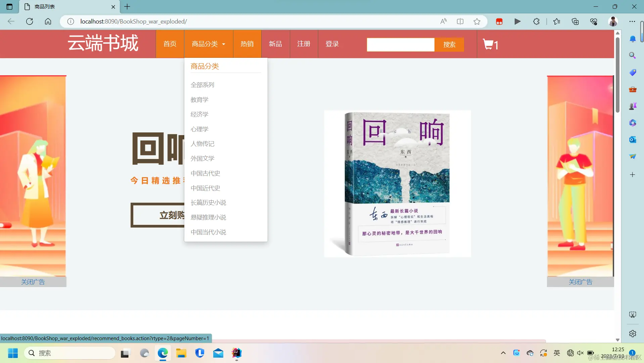Click the 搜索 button
644x363 pixels.
[x=449, y=45]
